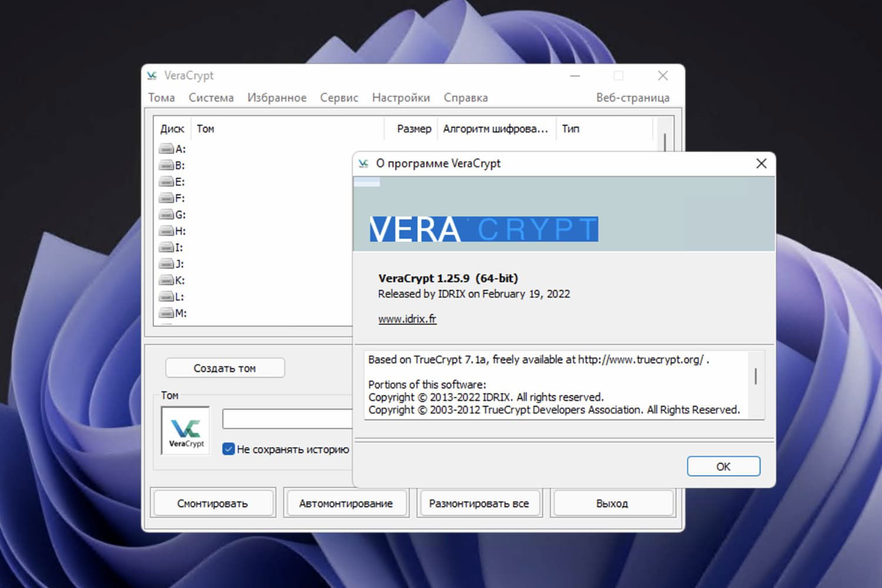This screenshot has height=588, width=882.
Task: Click the Создать том button
Action: [x=225, y=368]
